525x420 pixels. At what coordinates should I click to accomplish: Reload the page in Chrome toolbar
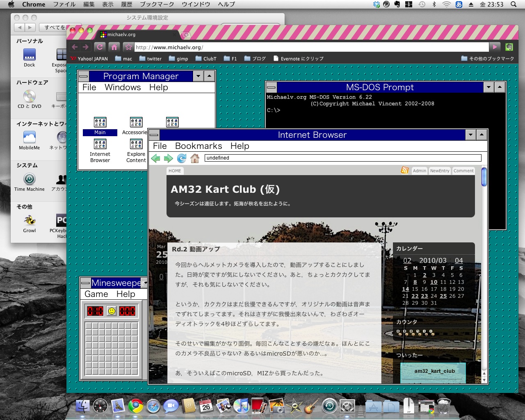pyautogui.click(x=100, y=47)
